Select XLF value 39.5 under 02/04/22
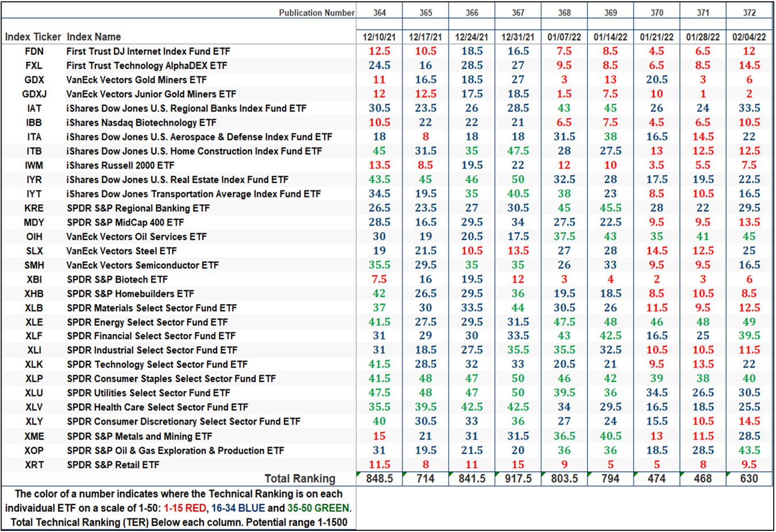This screenshot has width=776, height=532. [749, 336]
